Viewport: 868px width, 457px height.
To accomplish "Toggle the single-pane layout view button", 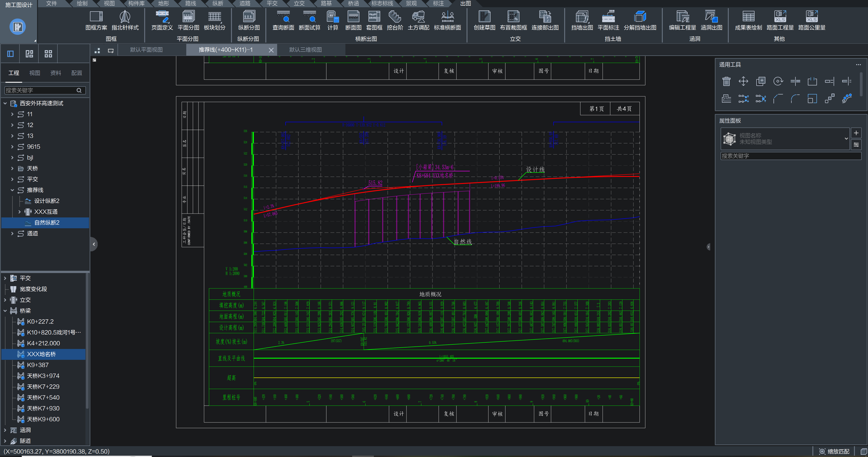I will point(10,54).
